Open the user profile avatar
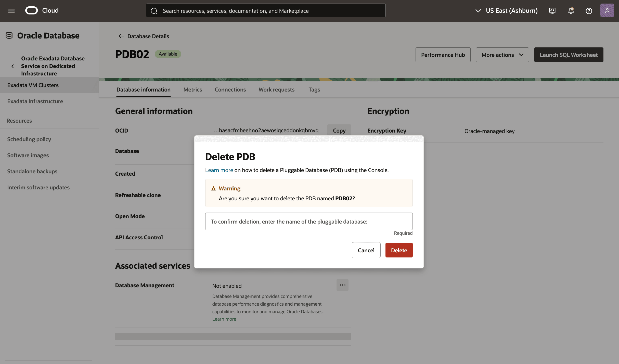This screenshot has height=364, width=619. coord(607,10)
